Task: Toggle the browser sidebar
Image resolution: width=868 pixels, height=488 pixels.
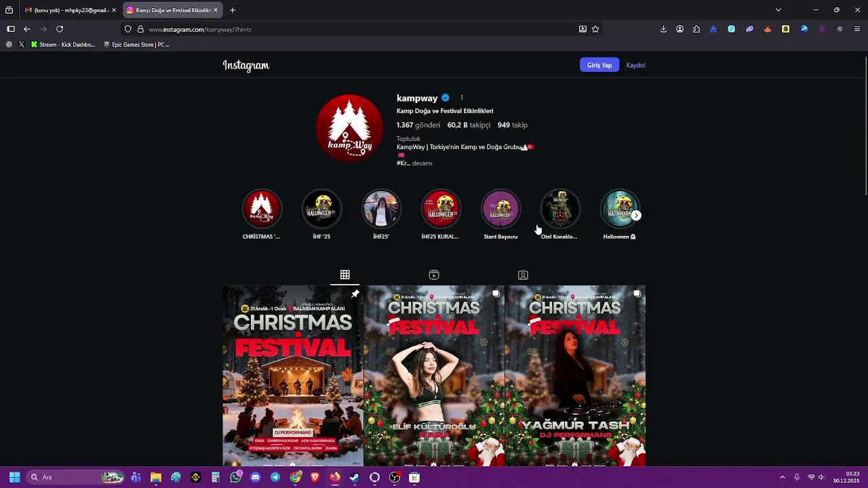Action: (x=11, y=29)
